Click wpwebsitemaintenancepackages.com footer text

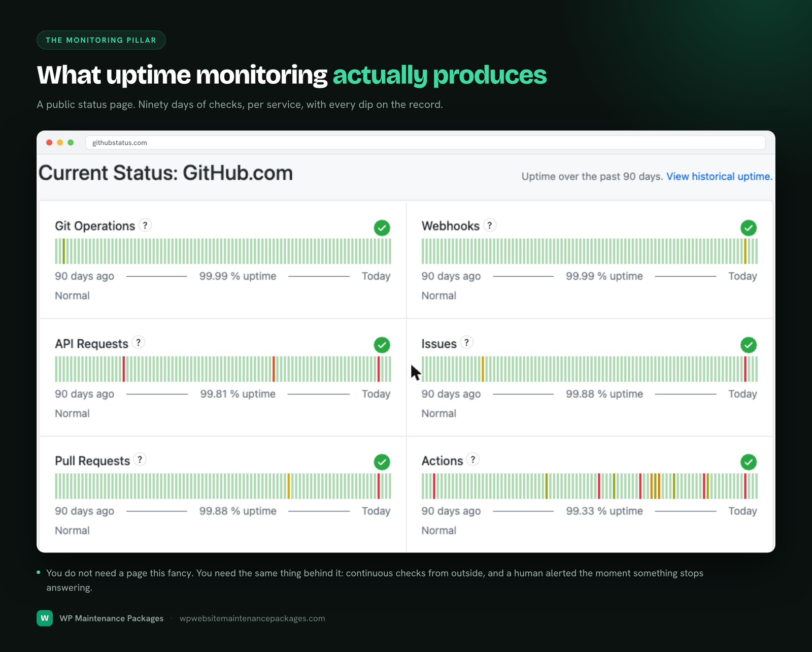[252, 618]
